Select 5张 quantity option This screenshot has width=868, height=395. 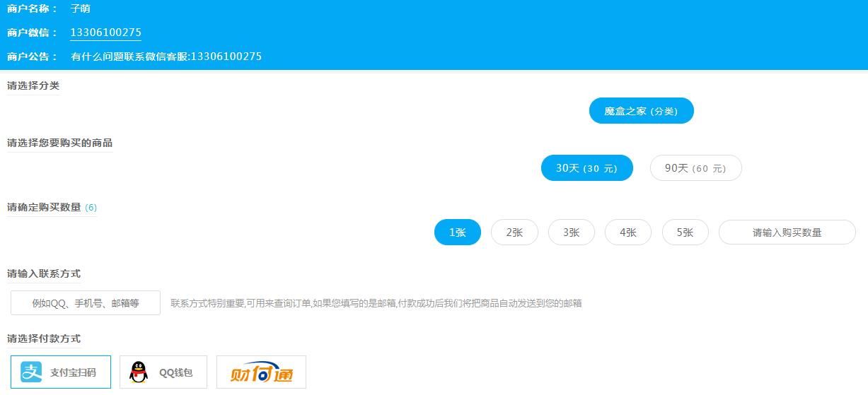685,232
